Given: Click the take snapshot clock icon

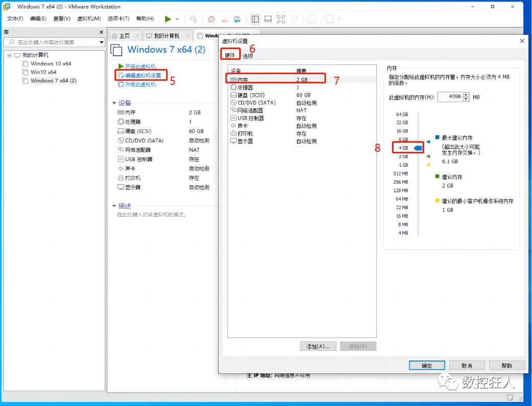Looking at the screenshot, I should [211, 19].
